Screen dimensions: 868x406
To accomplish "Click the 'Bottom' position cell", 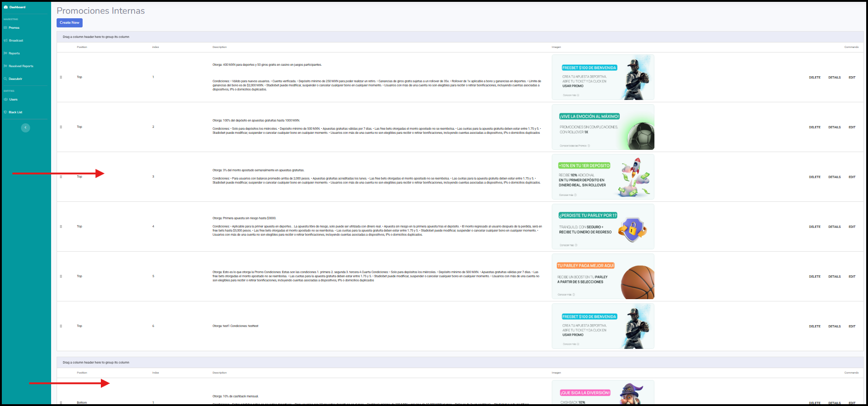I will pos(82,403).
